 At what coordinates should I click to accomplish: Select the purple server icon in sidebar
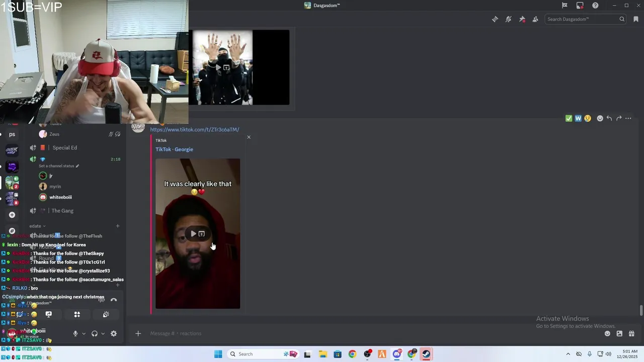pos(12,166)
